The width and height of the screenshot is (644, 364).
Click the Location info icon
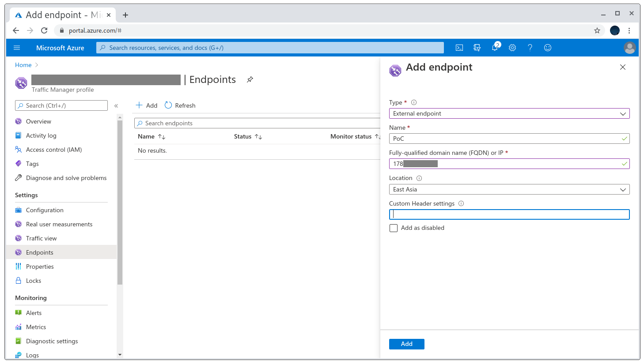[x=419, y=178]
